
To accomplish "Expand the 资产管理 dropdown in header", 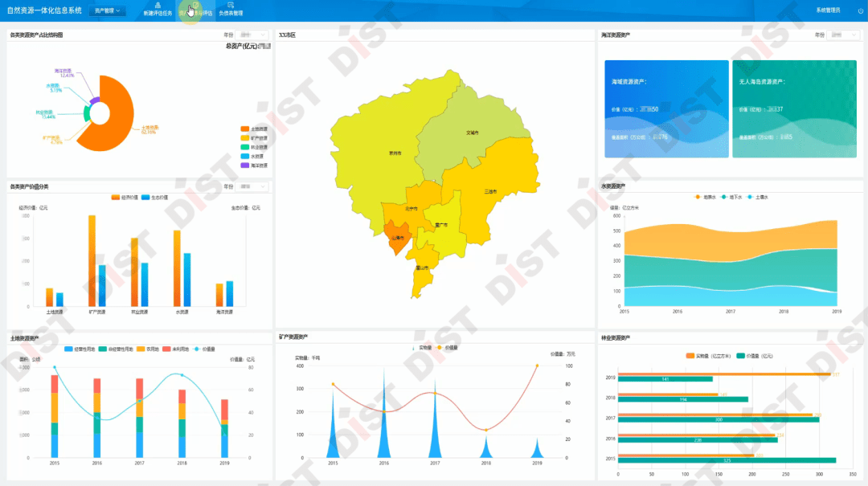I will point(108,10).
